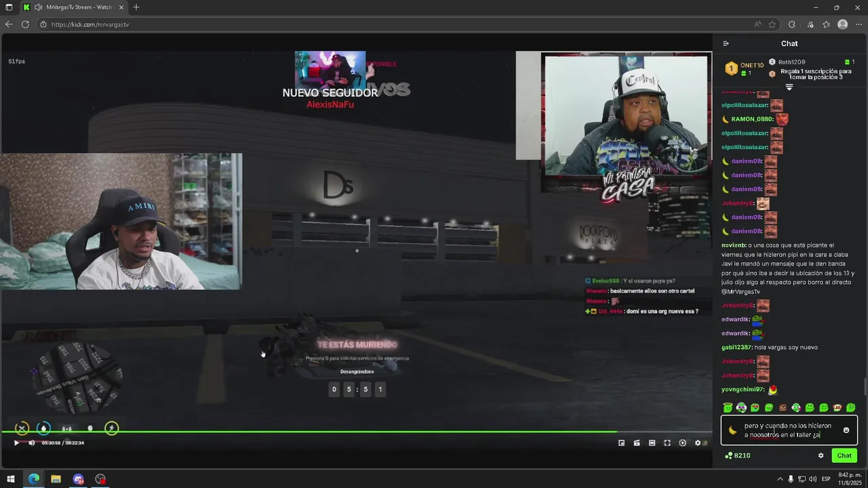Click the username noviemb in chat
The height and width of the screenshot is (488, 868).
734,245
